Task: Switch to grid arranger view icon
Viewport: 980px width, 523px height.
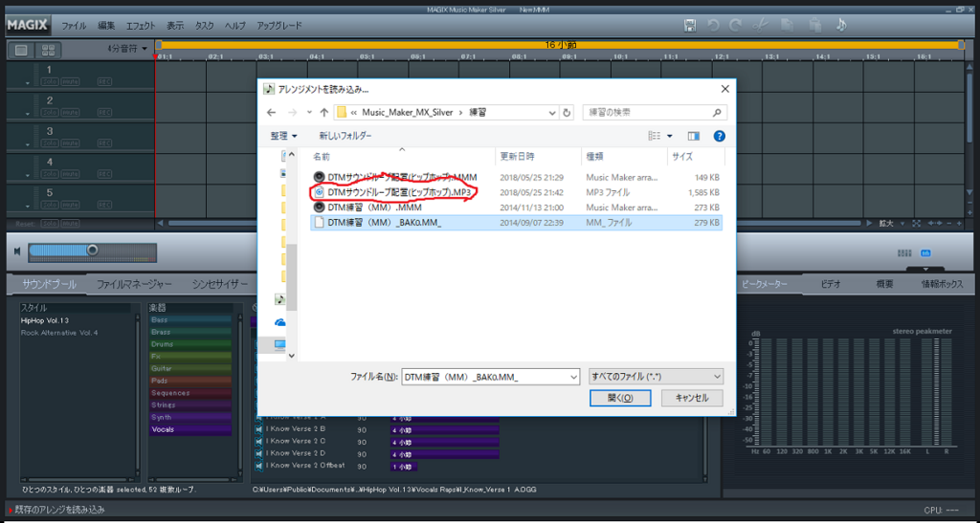Action: 48,50
